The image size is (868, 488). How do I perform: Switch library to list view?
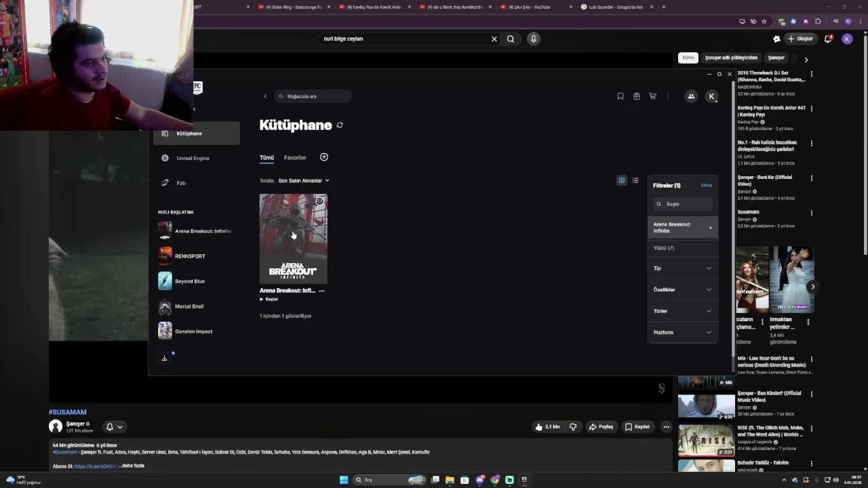(635, 180)
